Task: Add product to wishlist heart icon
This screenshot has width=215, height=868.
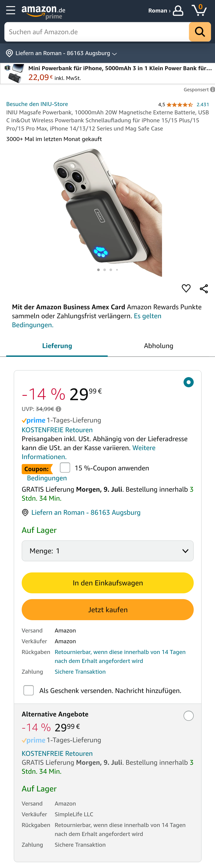Action: (186, 288)
